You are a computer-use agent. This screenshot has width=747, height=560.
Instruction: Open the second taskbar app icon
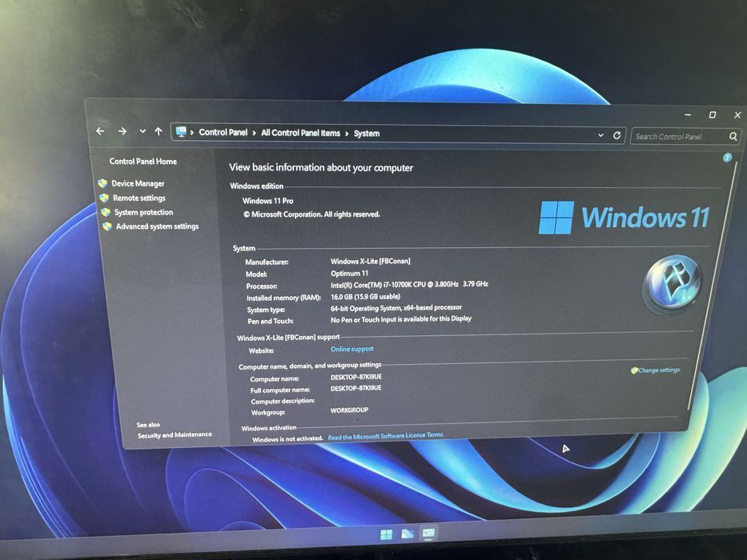pos(408,534)
